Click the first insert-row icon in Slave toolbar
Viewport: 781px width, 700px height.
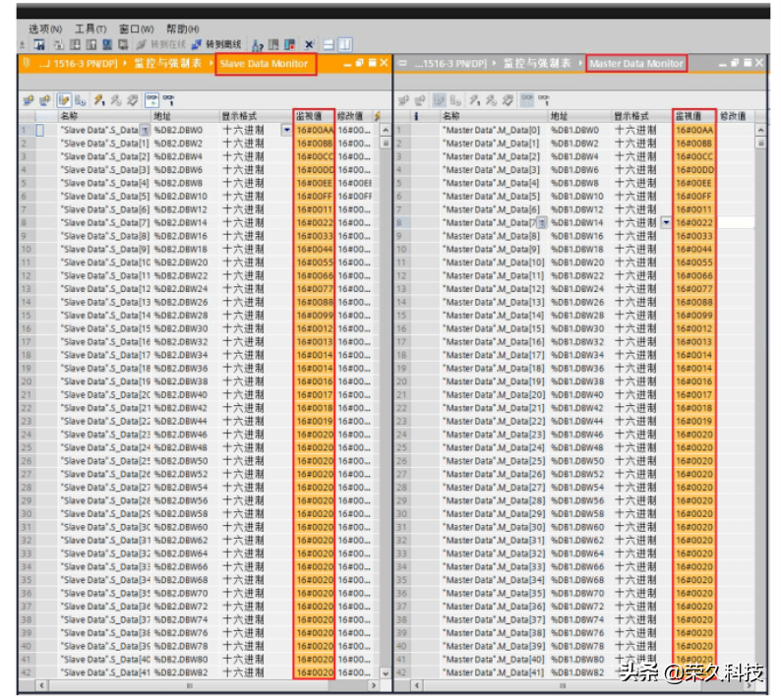point(28,100)
